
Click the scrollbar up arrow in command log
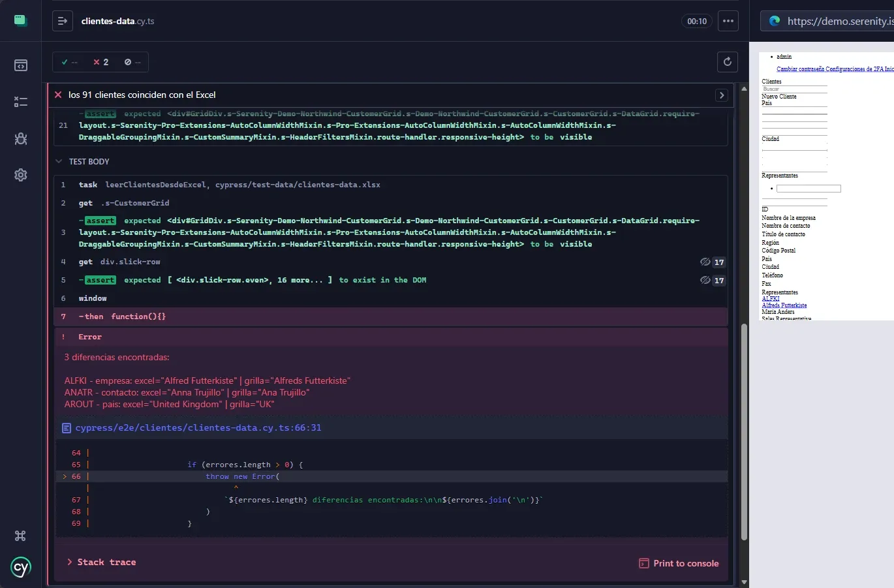coord(744,88)
